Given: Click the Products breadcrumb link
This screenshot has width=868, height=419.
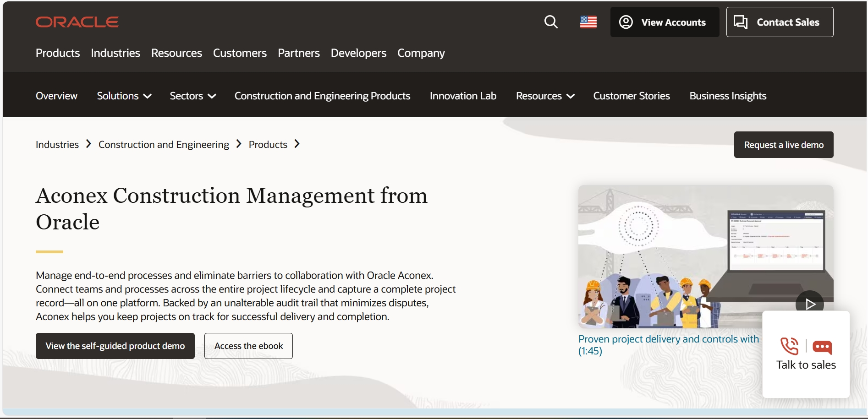Looking at the screenshot, I should point(268,144).
